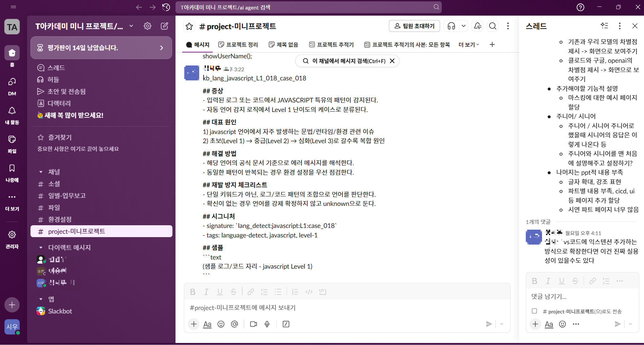
Task: Click the thread summarize sparkle icon
Action: point(604,26)
